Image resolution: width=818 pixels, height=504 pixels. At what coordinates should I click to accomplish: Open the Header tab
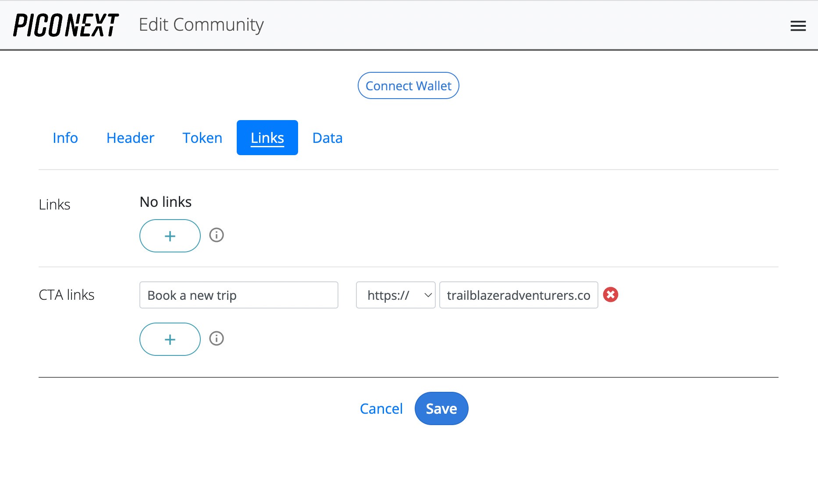click(x=130, y=138)
